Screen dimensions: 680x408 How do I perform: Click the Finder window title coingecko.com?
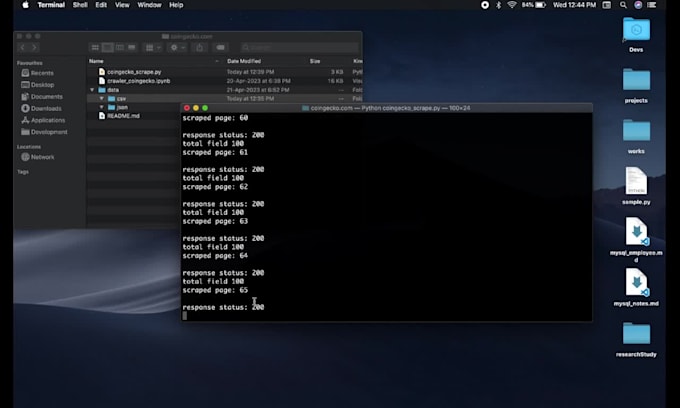(x=191, y=36)
